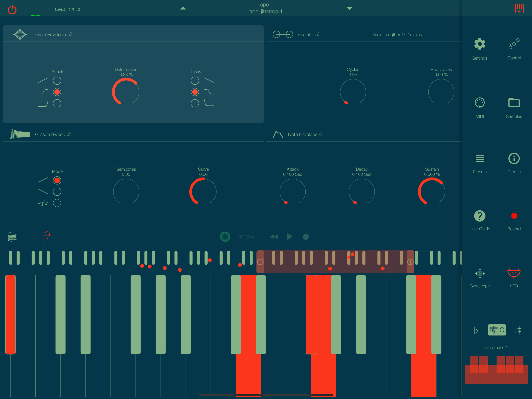Play the leftmost red piano key
Screen dimensions: 532x399
point(10,314)
